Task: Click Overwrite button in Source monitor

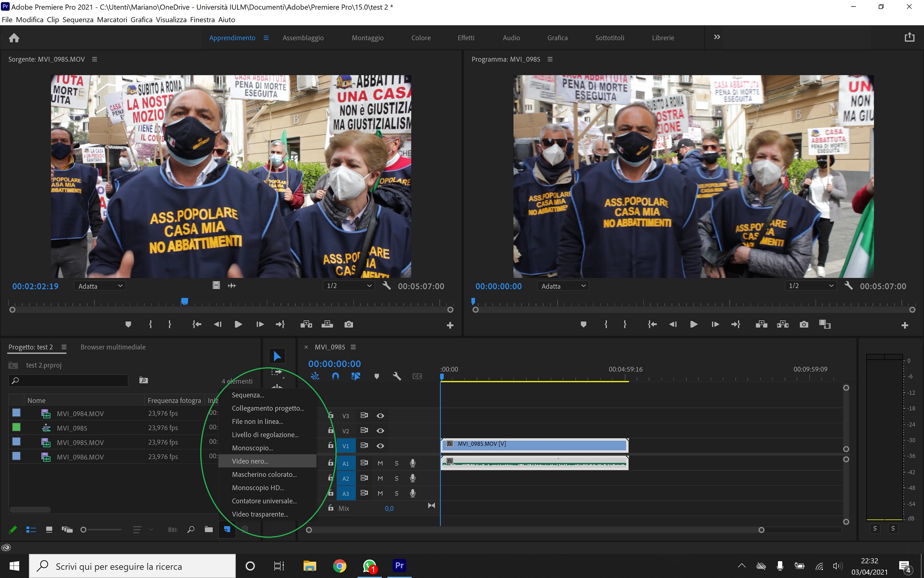Action: (327, 324)
